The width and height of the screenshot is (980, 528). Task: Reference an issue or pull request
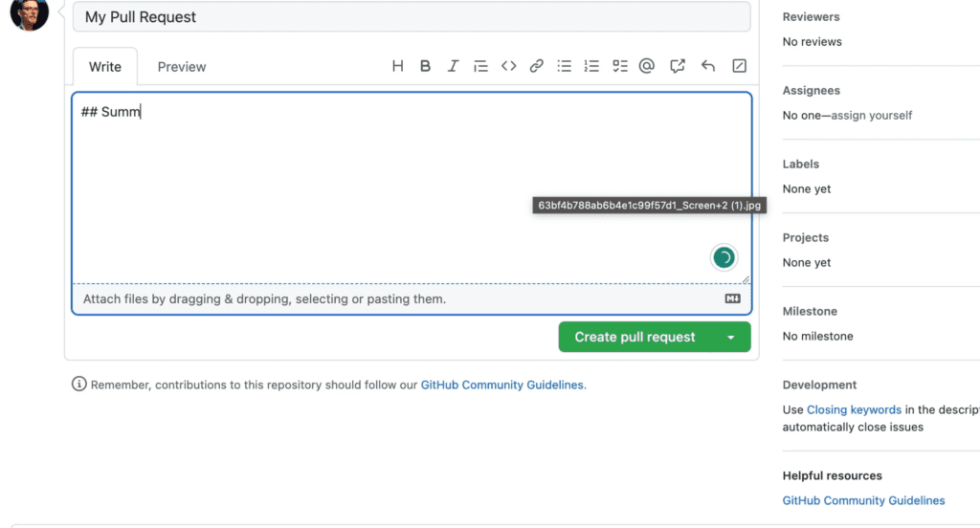[678, 66]
